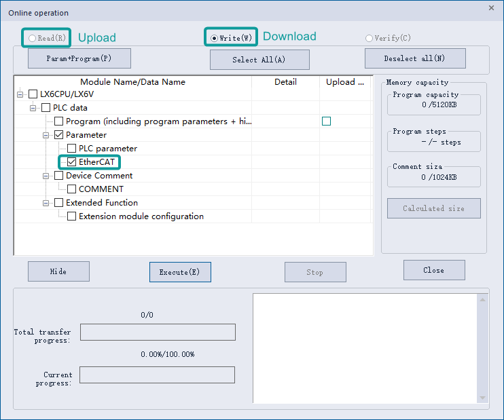Screen dimensions: 504x420
Task: Collapse the PLC data tree node
Action: coord(33,108)
